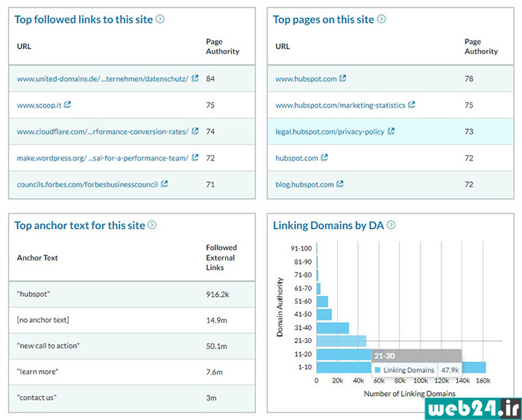Viewport: 522px width, 420px height.
Task: Click Anchor Text column header
Action: tap(37, 258)
